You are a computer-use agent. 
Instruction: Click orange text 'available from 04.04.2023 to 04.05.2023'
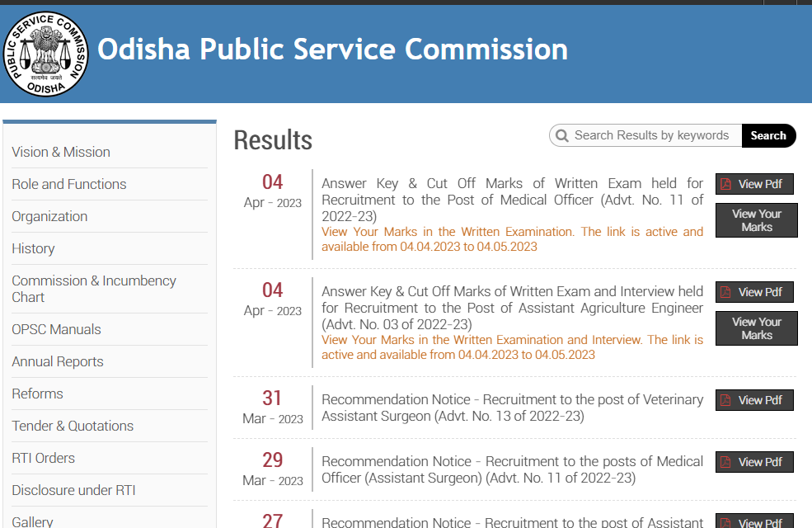pos(429,247)
